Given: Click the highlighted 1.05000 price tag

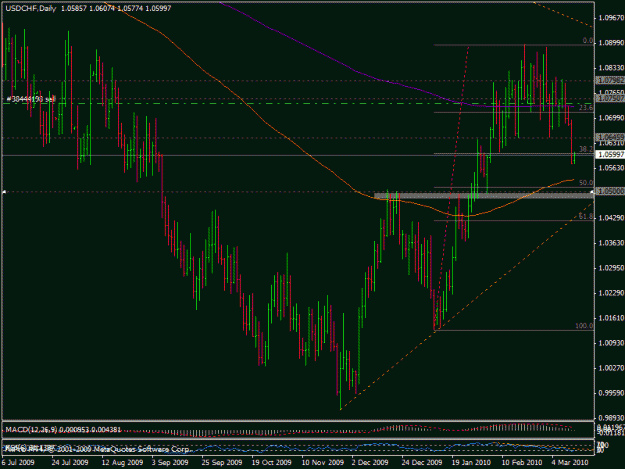Looking at the screenshot, I should [x=610, y=192].
